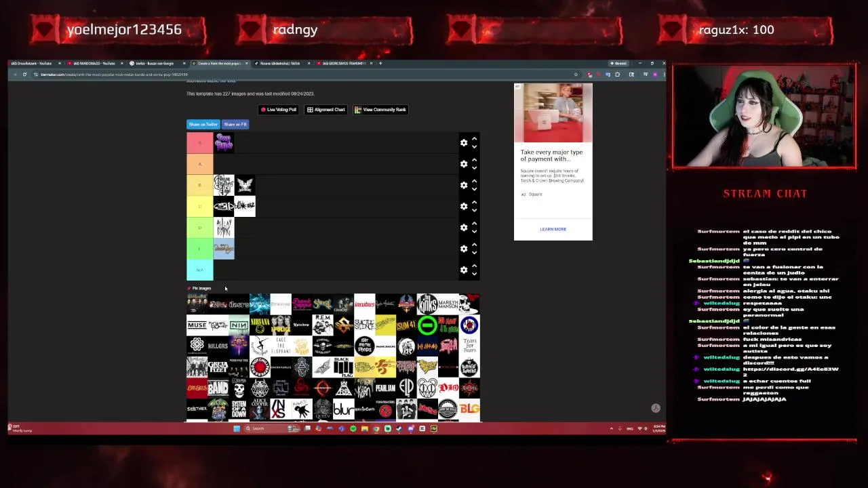Open settings gear for the B tier row
The image size is (868, 488).
point(464,185)
